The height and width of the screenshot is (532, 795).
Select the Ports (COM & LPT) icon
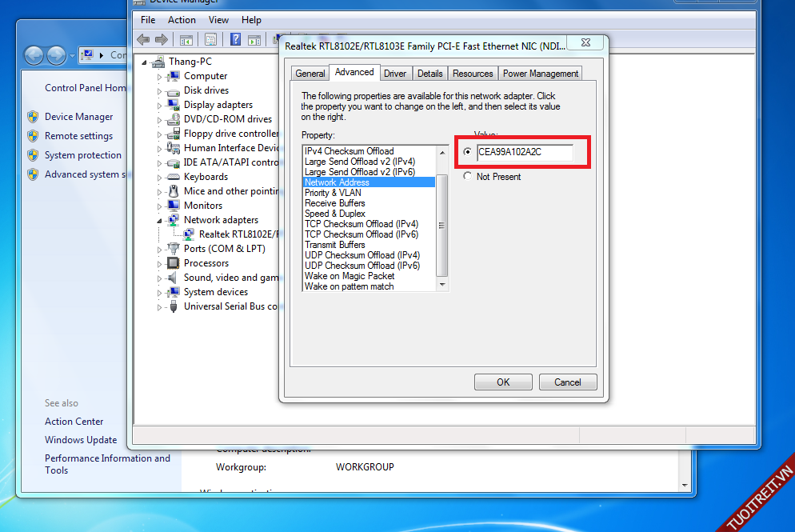[174, 249]
